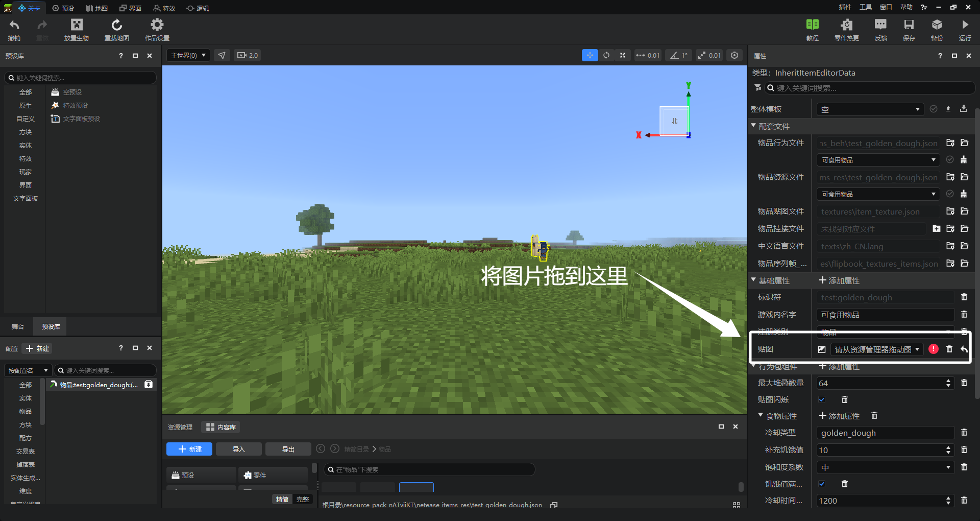
Task: Delete the 食物属性 group with trash icon
Action: 874,416
